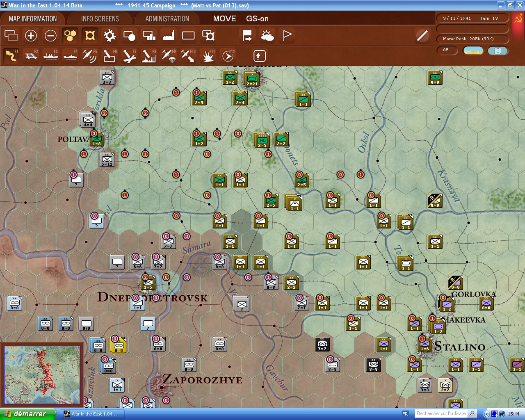This screenshot has height=420, width=525.
Task: Zoom out the map with minus icon
Action: click(50, 36)
